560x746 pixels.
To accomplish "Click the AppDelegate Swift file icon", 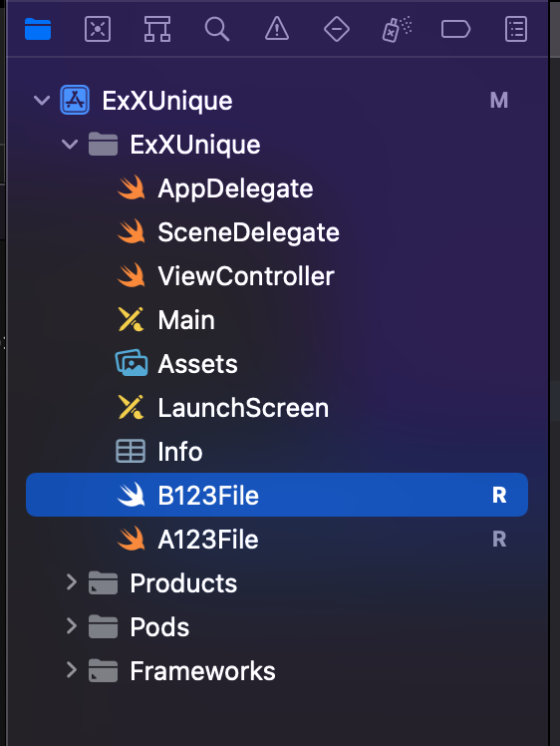I will [132, 187].
